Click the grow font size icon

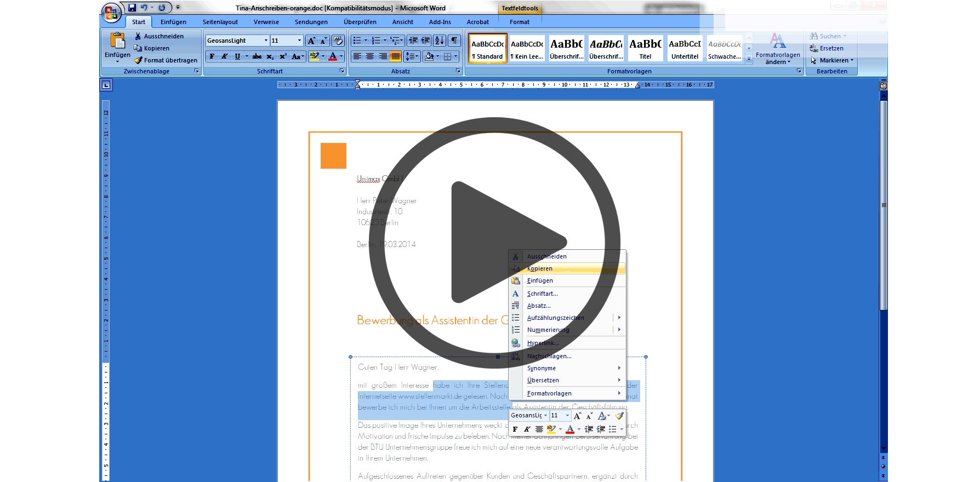(311, 41)
